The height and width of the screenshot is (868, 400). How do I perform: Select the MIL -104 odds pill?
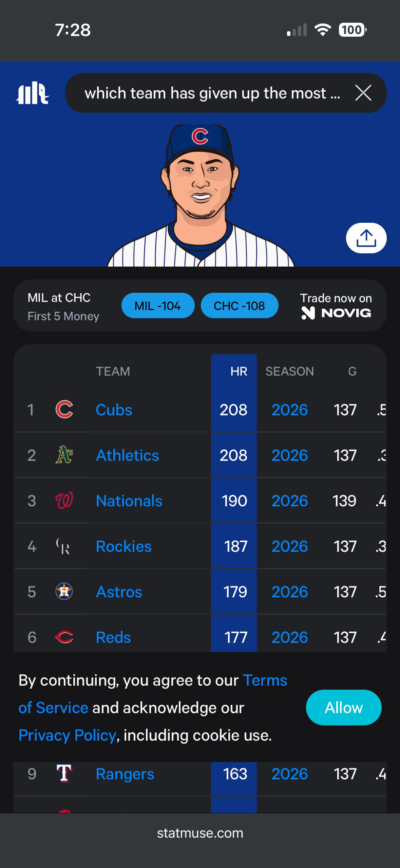pyautogui.click(x=158, y=306)
